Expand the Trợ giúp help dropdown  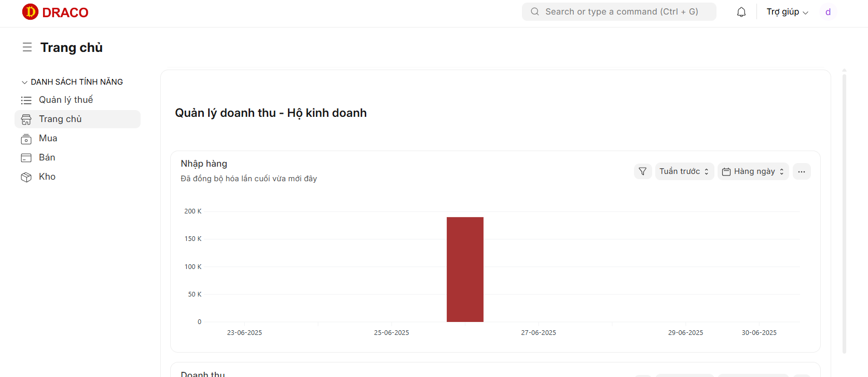pyautogui.click(x=787, y=12)
